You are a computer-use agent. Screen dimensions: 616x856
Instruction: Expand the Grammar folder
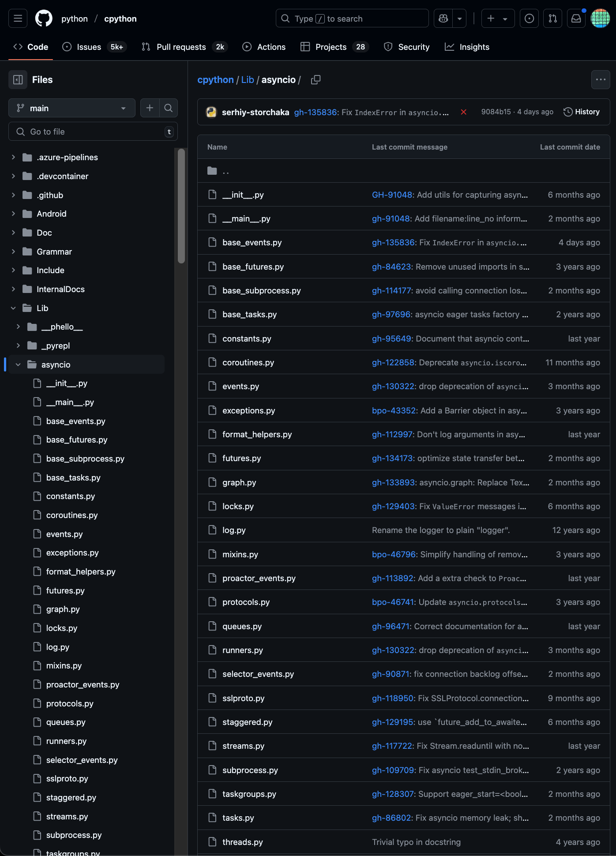tap(13, 252)
